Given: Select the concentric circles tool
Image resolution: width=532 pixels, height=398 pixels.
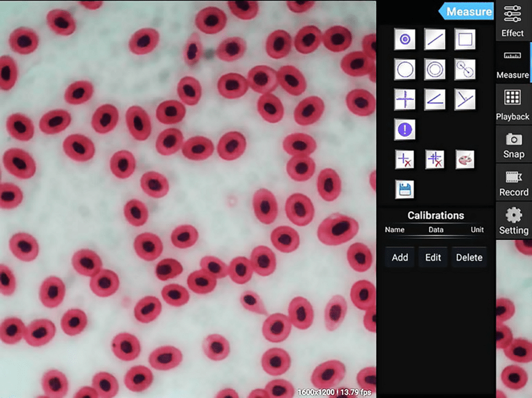Looking at the screenshot, I should [435, 69].
